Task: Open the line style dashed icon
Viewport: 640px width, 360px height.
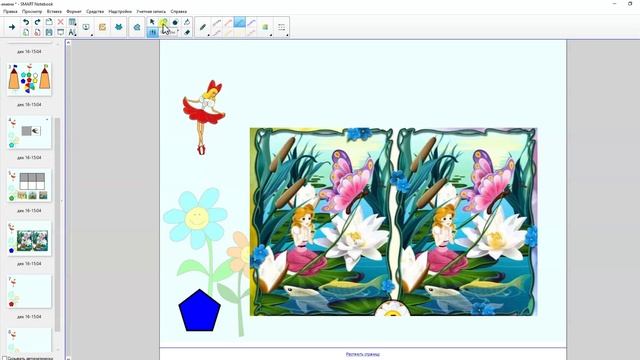Action: point(281,27)
